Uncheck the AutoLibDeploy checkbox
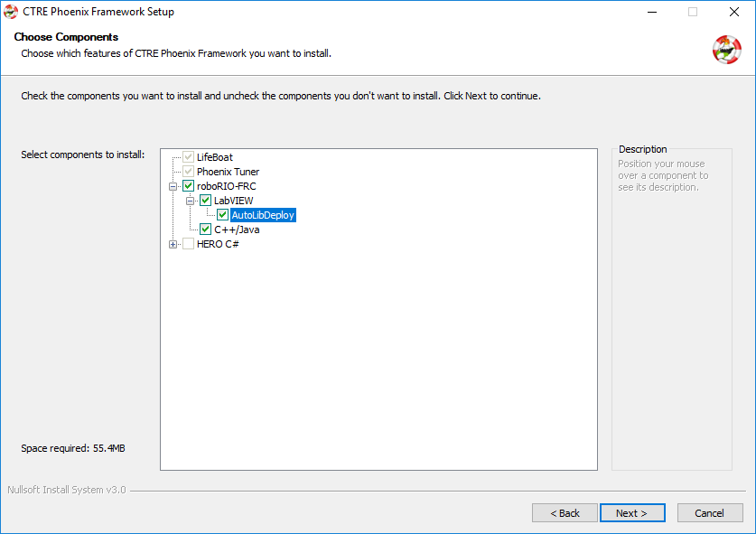 pyautogui.click(x=222, y=215)
